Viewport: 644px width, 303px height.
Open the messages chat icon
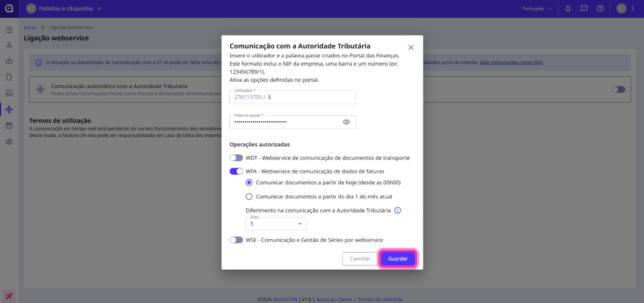pos(584,9)
